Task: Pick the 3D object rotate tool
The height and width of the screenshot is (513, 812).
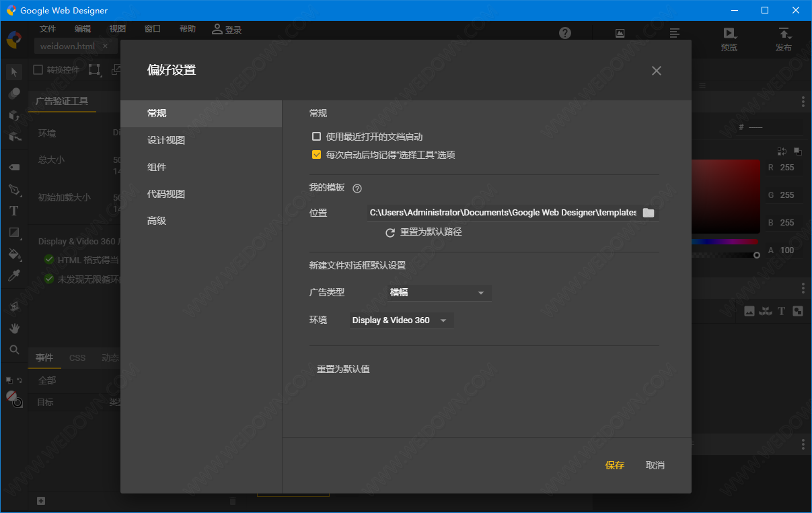Action: [x=14, y=115]
